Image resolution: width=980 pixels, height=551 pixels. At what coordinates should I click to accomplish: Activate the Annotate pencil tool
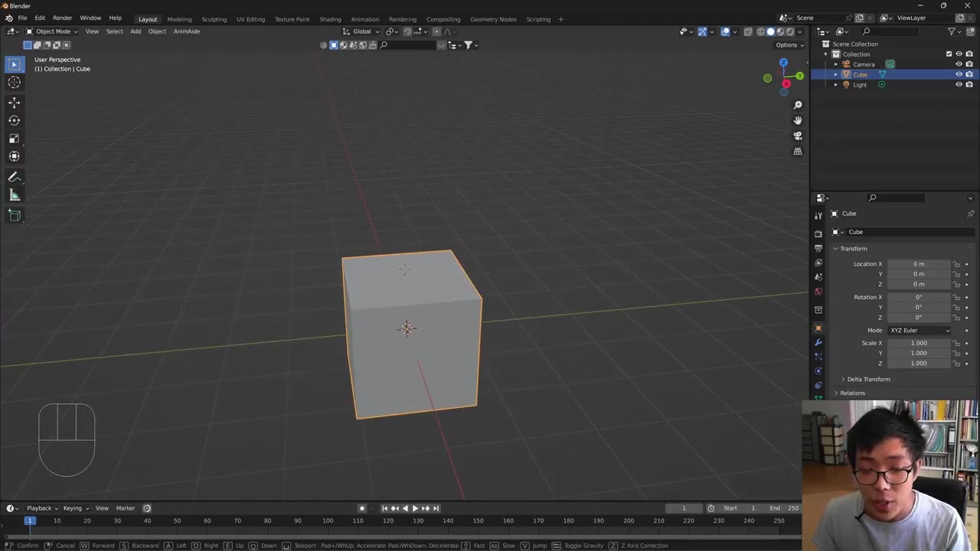pyautogui.click(x=14, y=177)
